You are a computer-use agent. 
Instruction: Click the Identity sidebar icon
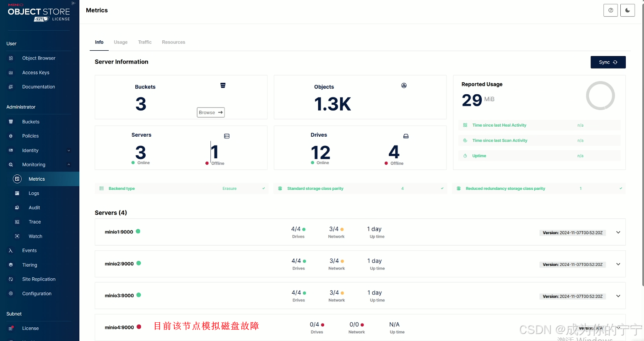click(x=11, y=150)
